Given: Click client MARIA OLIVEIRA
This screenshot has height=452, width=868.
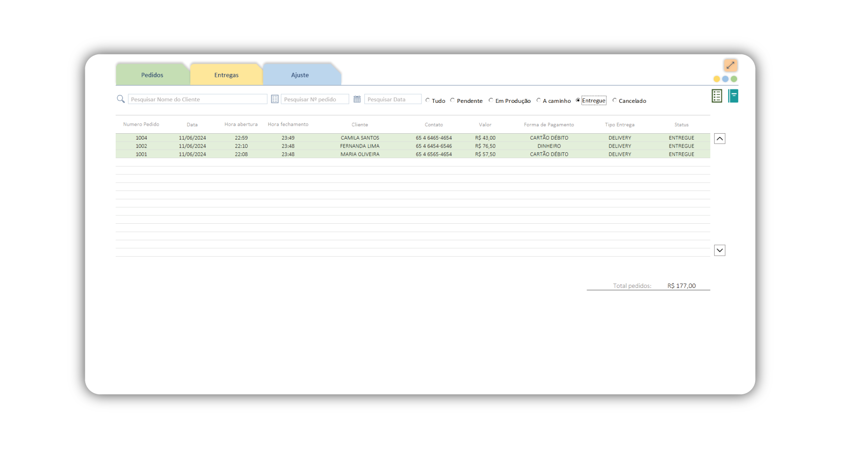Looking at the screenshot, I should tap(360, 154).
